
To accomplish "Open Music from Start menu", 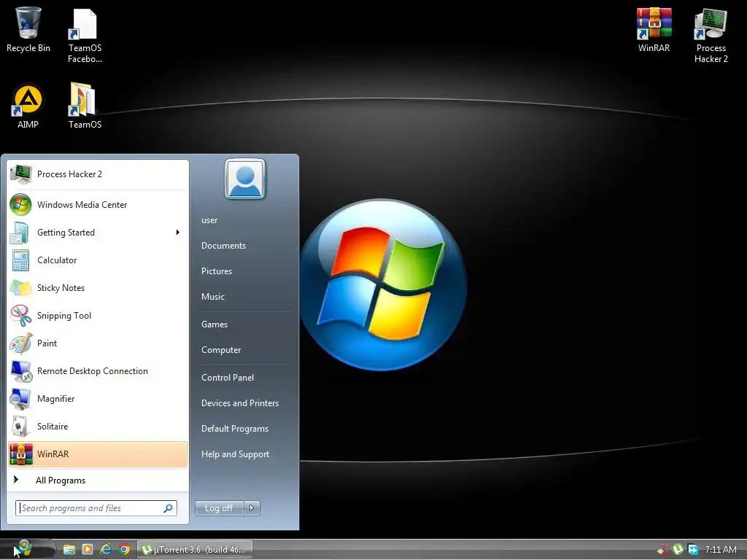I will pos(213,297).
